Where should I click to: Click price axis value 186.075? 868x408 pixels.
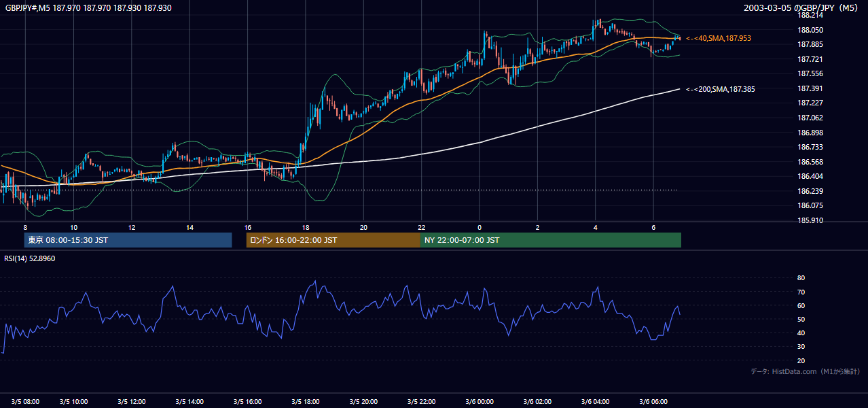click(810, 205)
